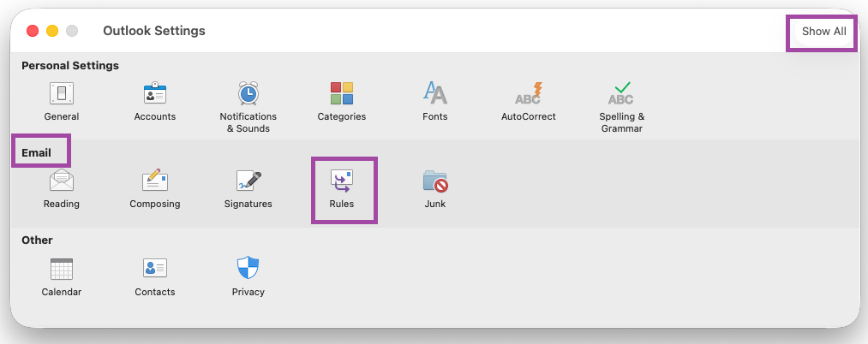
Task: Close the Outlook Settings window
Action: click(33, 31)
